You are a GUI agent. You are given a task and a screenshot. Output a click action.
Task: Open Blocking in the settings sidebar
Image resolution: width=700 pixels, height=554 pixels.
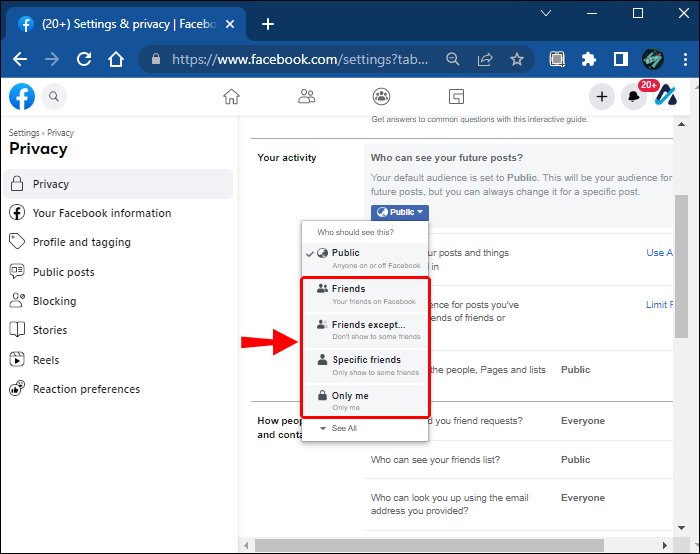pos(54,301)
